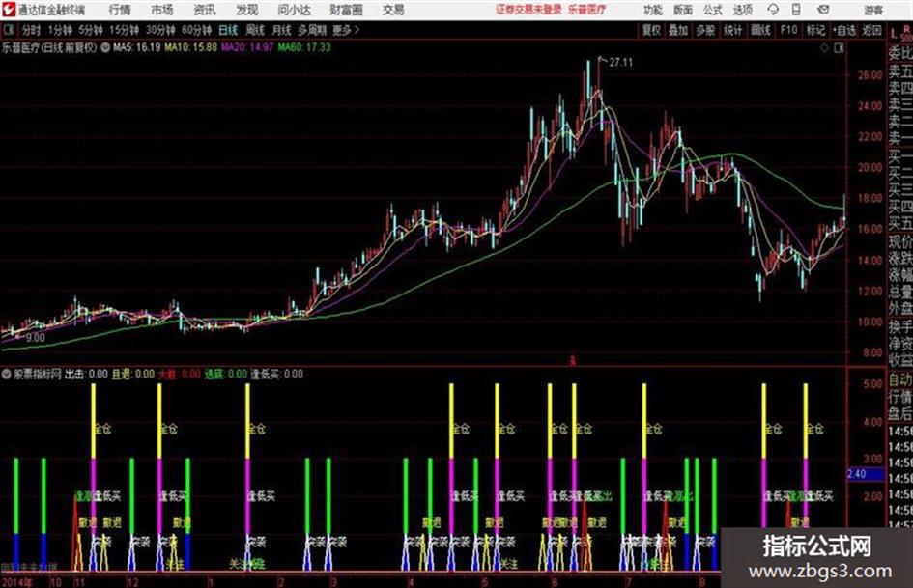Select the 多周期 multi-period tab
This screenshot has width=913, height=588.
(312, 30)
